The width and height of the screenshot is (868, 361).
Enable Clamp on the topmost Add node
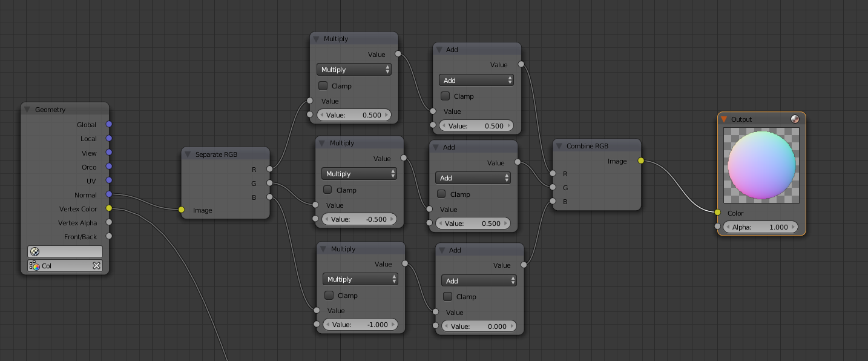pyautogui.click(x=445, y=96)
